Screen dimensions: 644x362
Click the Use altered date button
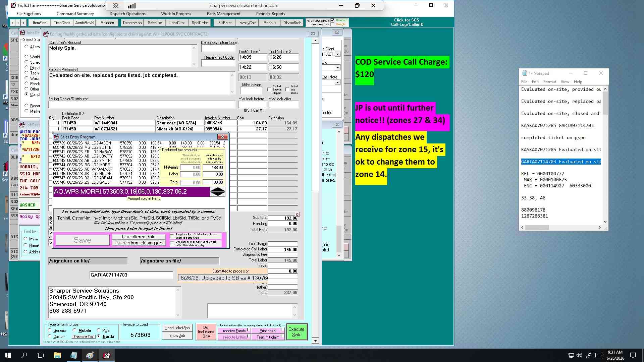click(139, 237)
